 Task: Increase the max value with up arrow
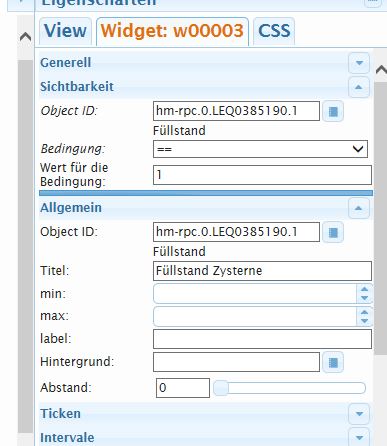coord(364,312)
